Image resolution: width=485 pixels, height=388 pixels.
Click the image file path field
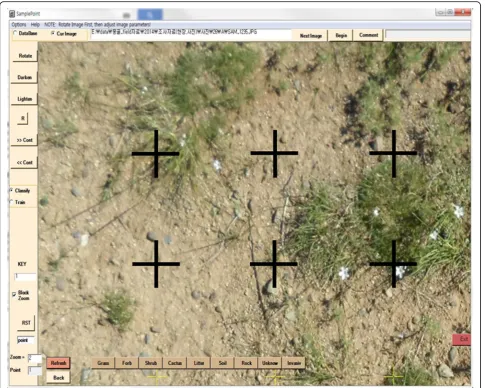pos(191,34)
